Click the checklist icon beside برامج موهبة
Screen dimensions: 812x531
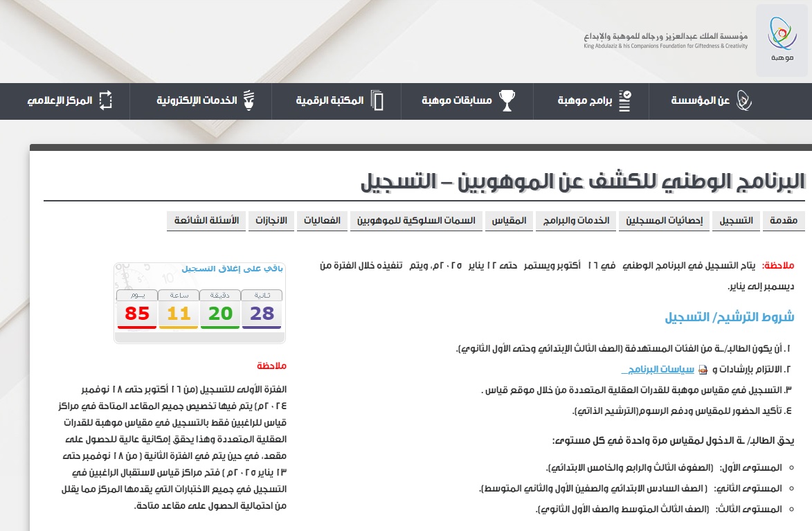625,101
